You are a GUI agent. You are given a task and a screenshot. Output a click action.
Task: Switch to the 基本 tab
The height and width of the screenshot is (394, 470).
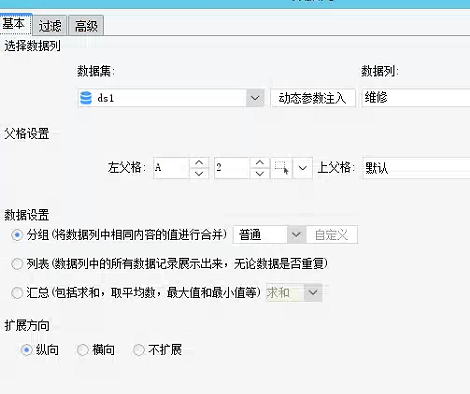coord(15,24)
